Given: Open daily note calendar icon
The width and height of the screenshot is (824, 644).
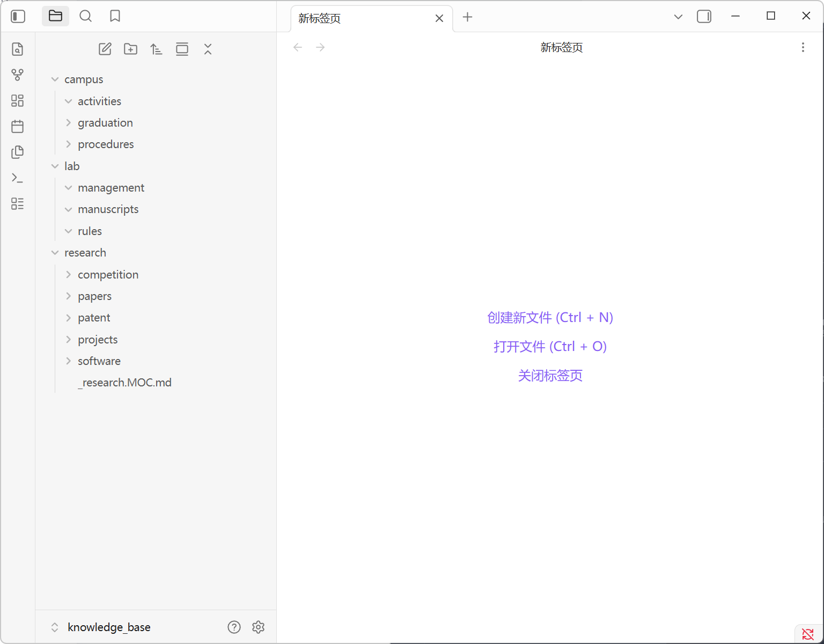Looking at the screenshot, I should click(17, 126).
